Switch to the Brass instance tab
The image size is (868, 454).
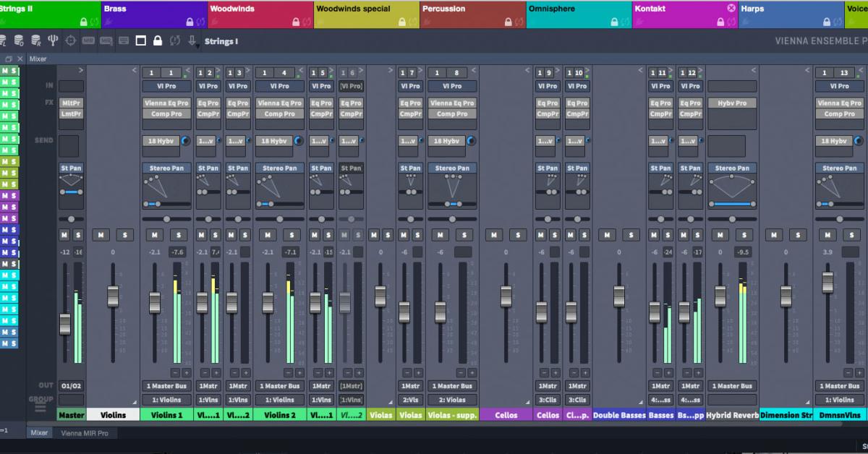153,14
